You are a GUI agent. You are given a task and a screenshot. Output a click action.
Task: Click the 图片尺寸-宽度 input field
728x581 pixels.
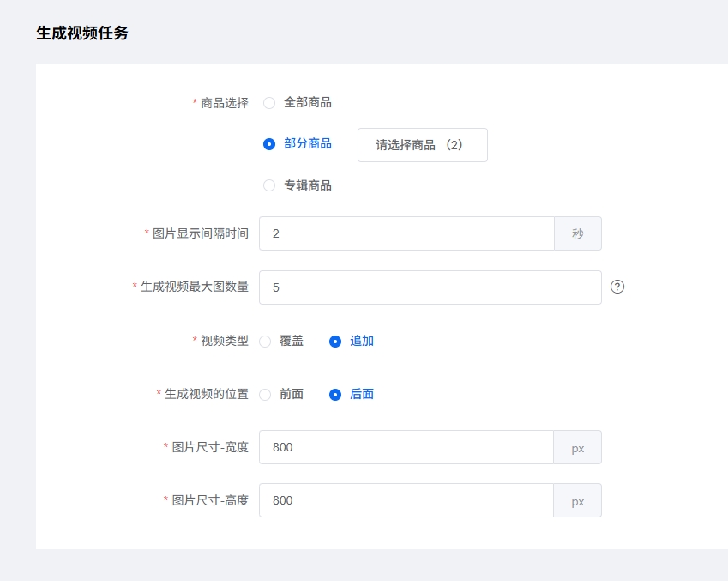pyautogui.click(x=406, y=447)
